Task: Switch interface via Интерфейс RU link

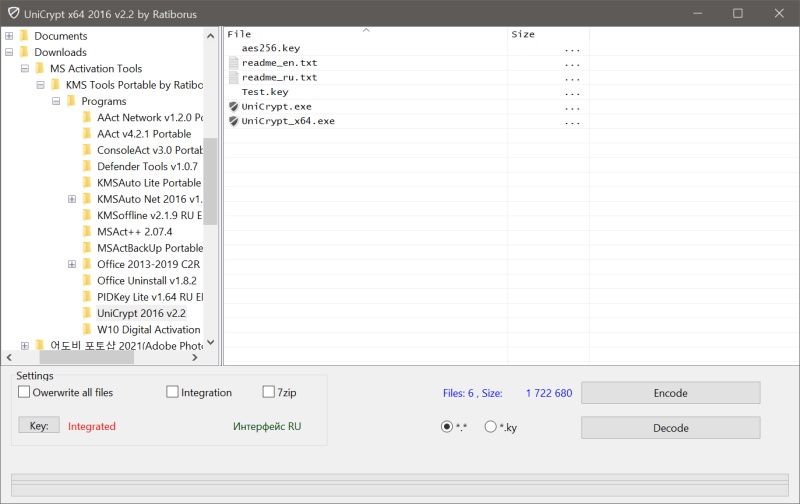Action: coord(267,426)
